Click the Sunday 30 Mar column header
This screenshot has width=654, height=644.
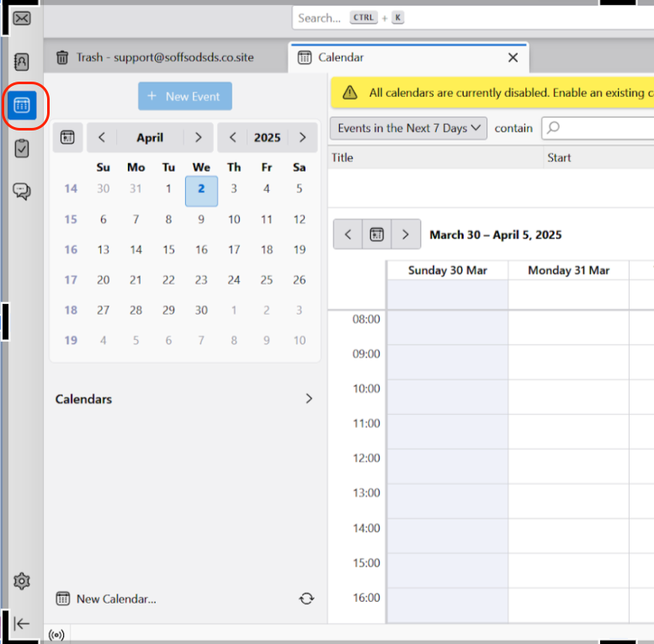point(448,270)
